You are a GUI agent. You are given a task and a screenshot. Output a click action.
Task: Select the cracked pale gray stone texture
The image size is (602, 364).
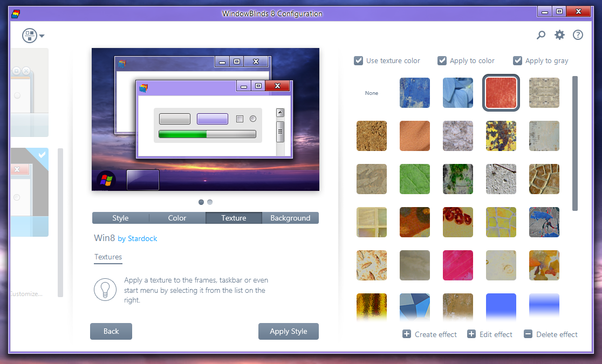point(457,136)
